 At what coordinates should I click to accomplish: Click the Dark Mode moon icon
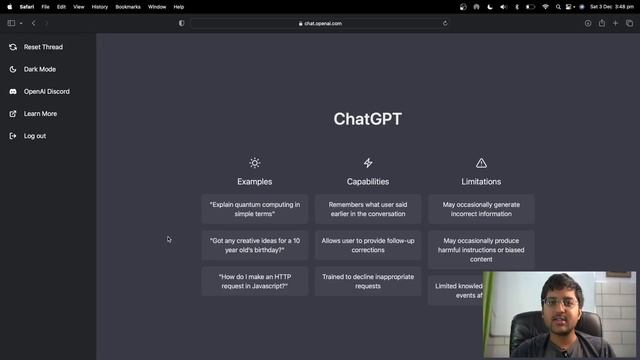pyautogui.click(x=13, y=69)
